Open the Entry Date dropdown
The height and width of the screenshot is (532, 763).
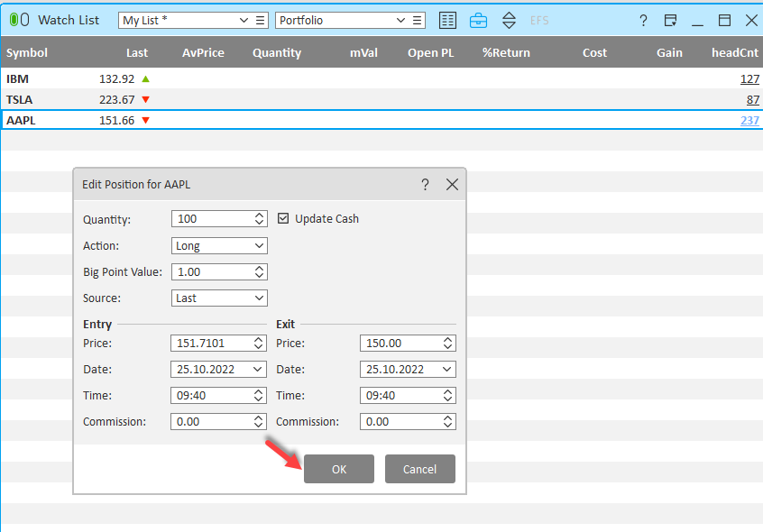pos(257,370)
